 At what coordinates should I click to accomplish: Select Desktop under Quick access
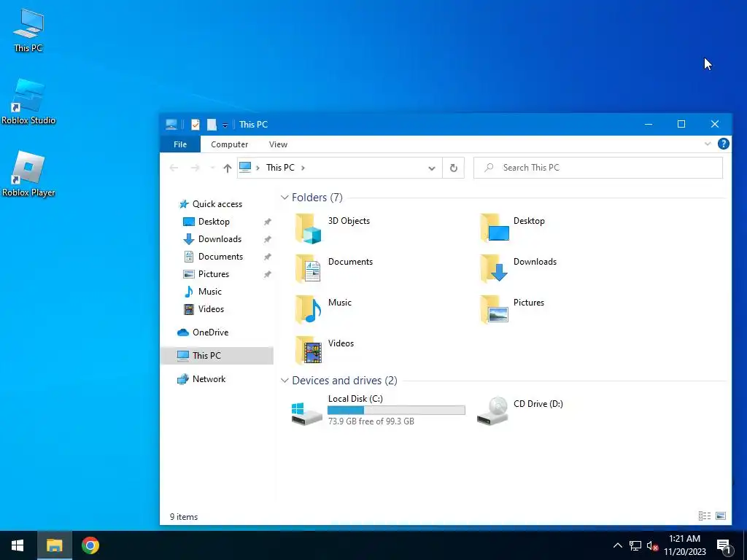tap(214, 222)
